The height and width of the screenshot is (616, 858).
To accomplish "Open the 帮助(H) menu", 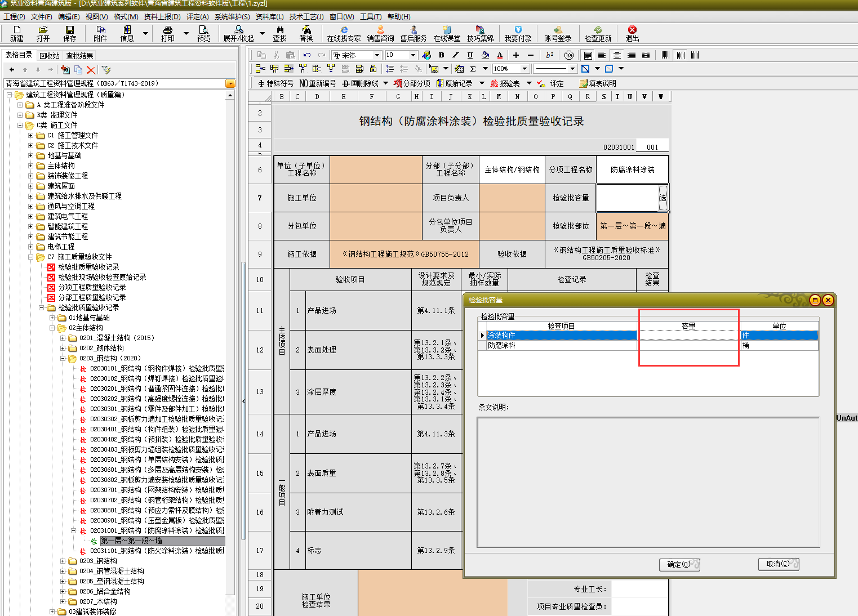I will pyautogui.click(x=399, y=17).
